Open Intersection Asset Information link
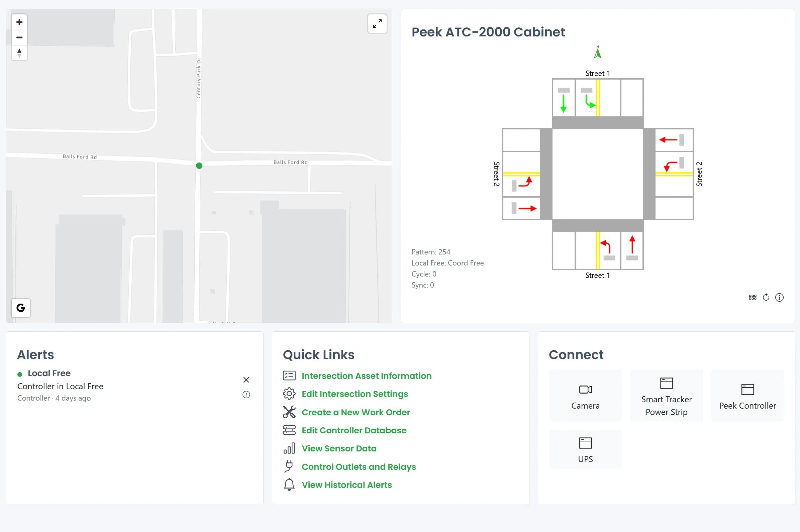800x532 pixels. (x=367, y=376)
